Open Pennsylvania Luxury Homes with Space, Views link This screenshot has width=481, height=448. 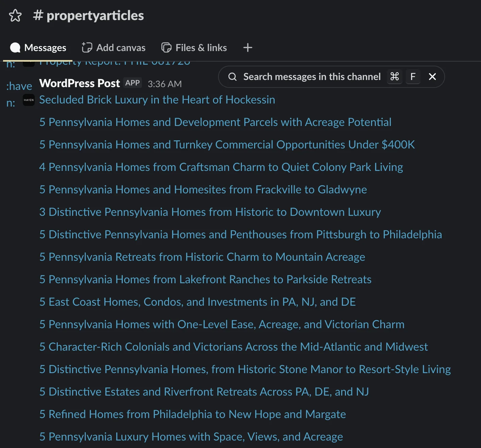point(191,437)
